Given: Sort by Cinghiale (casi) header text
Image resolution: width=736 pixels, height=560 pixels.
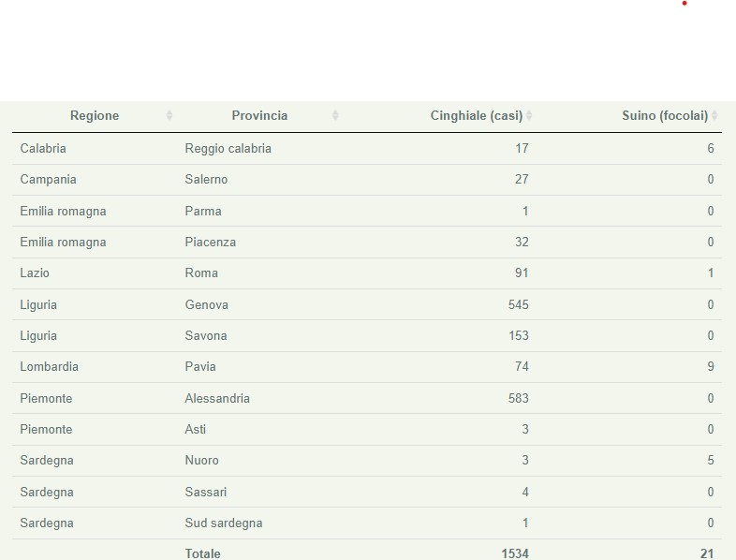Looking at the screenshot, I should (x=476, y=116).
